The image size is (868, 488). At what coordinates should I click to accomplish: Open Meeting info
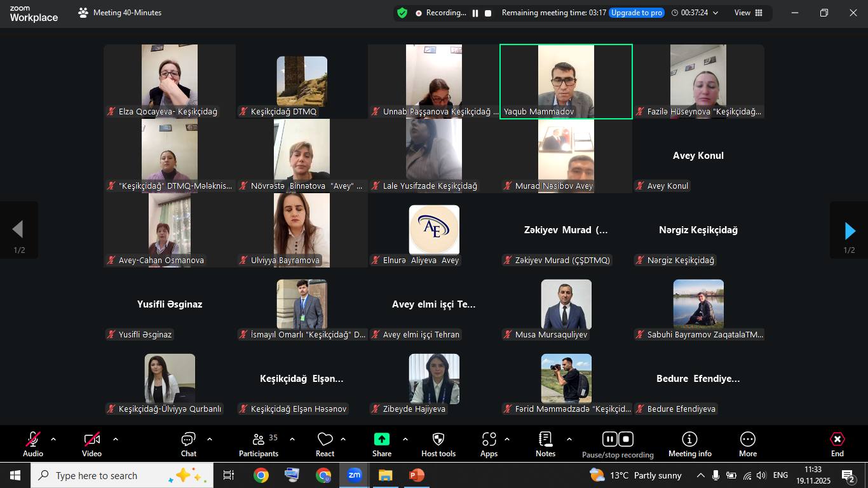pos(689,440)
